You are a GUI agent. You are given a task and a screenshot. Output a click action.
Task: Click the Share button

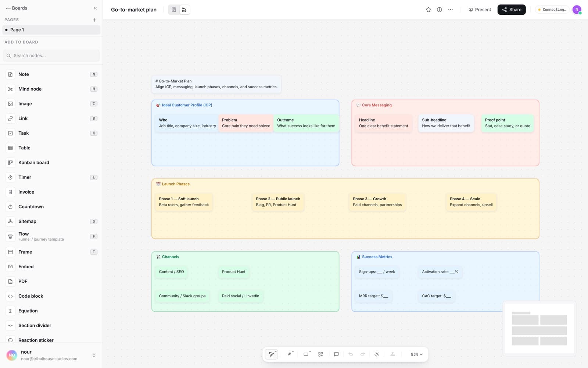pos(512,10)
